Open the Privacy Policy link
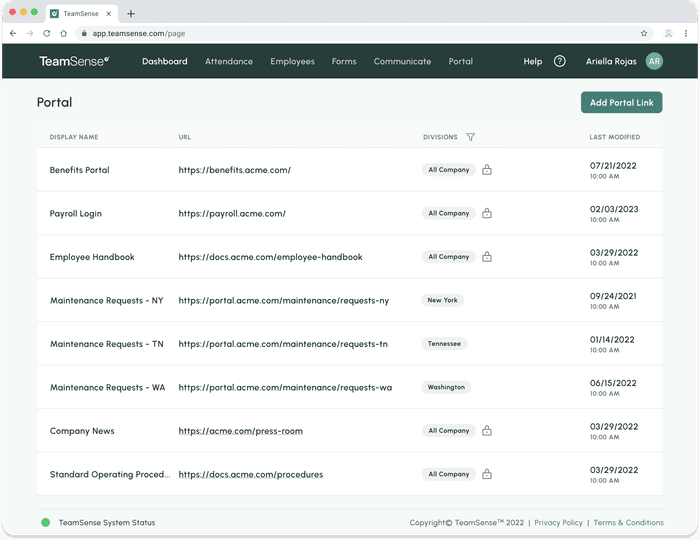Screen dimensions: 700x540 (558, 523)
